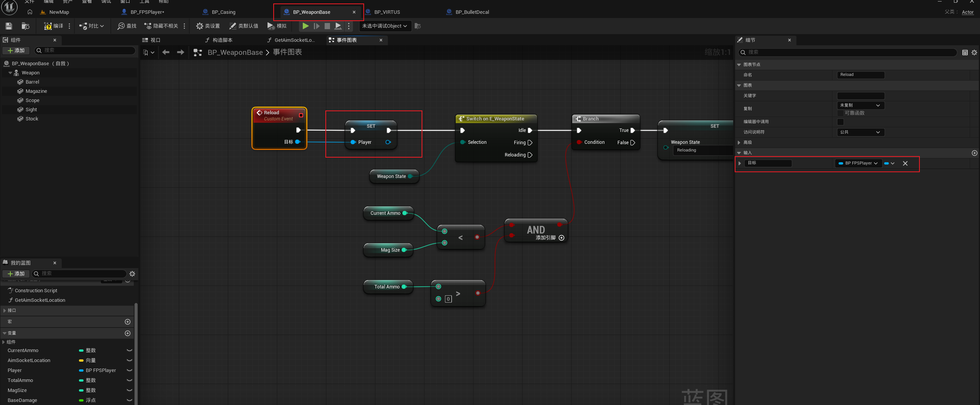This screenshot has width=980, height=405.
Task: Close the BP_WeaponBase tab
Action: pos(354,12)
